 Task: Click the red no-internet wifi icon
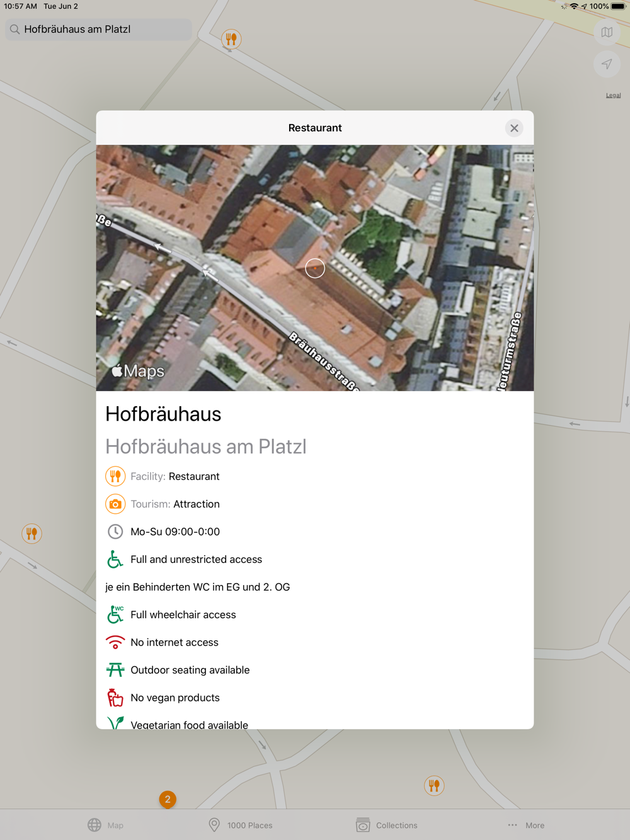(115, 642)
